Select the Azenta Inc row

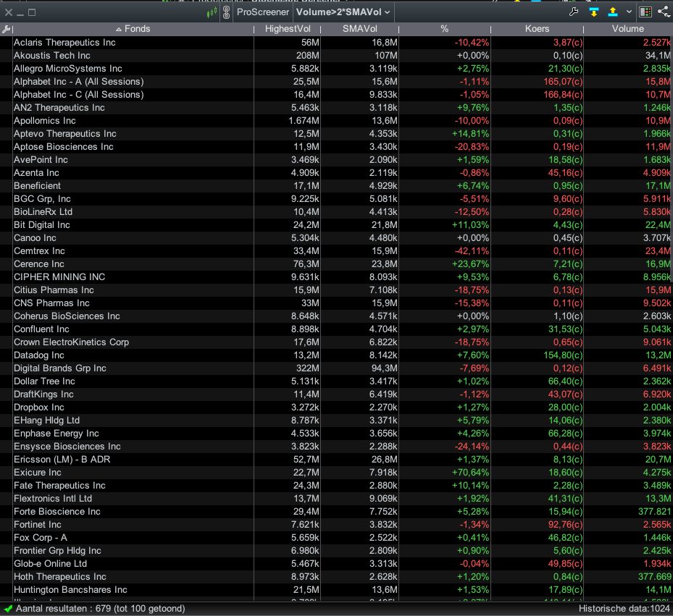[x=336, y=173]
